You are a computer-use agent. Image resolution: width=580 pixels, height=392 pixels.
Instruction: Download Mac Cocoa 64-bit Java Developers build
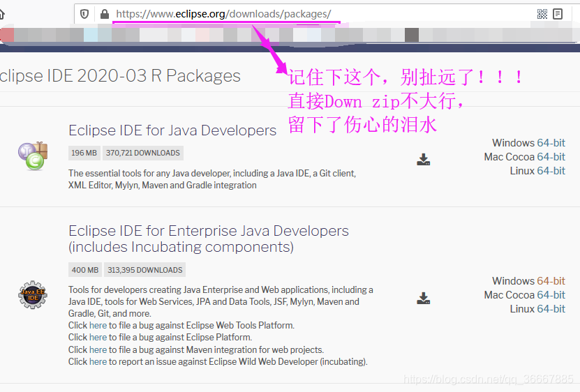tap(551, 157)
